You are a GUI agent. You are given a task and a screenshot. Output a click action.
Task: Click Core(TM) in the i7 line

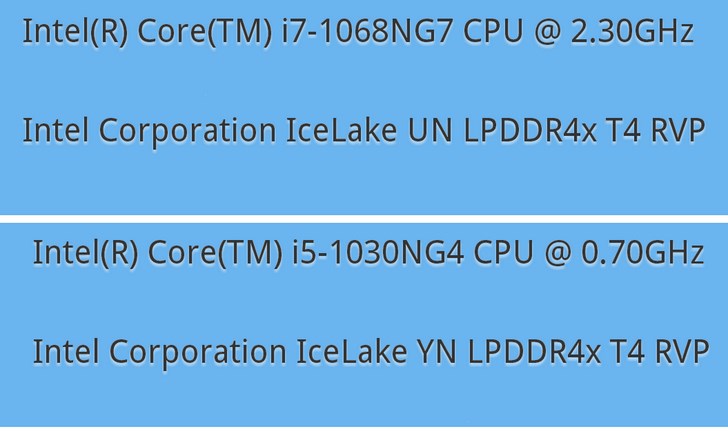tap(202, 32)
